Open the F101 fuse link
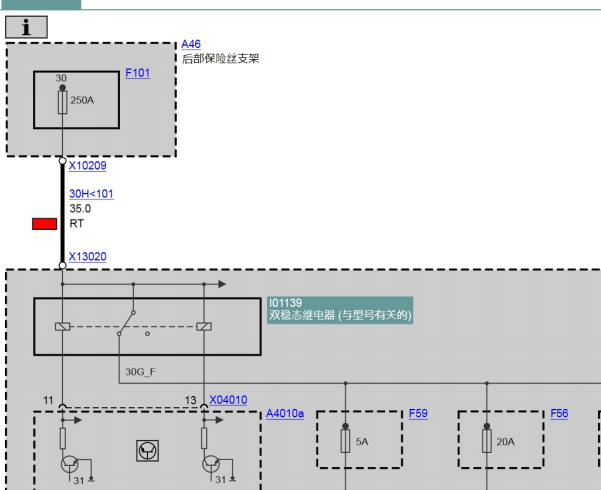601x490 pixels. pyautogui.click(x=138, y=73)
